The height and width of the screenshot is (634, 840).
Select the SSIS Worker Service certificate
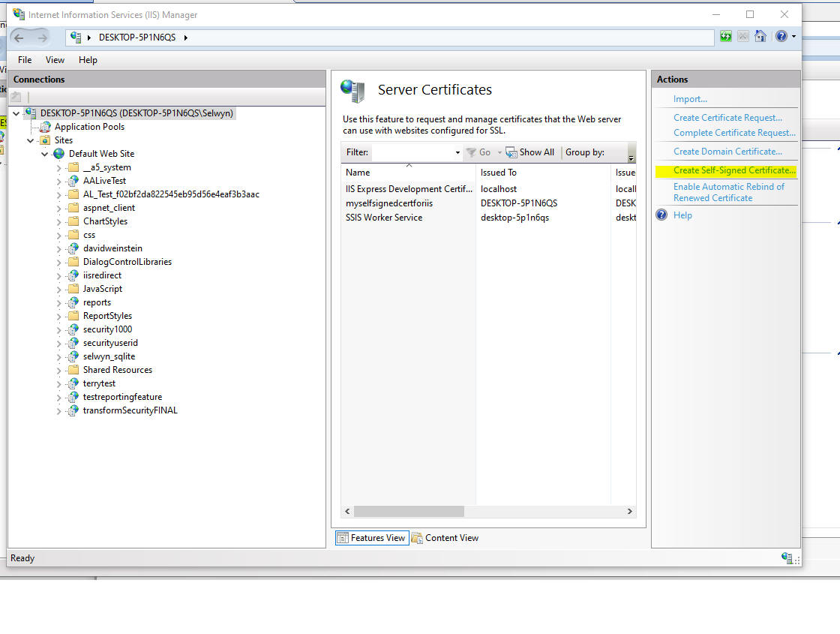pos(488,218)
